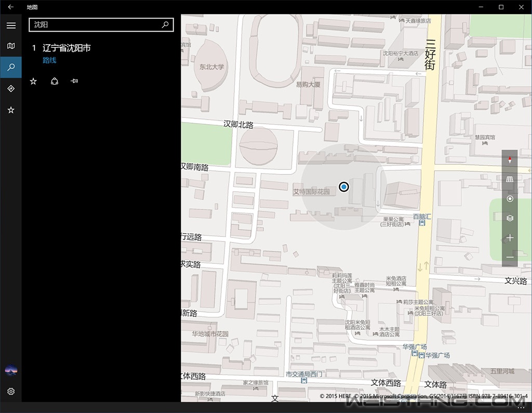Share the 沈阳 search result
This screenshot has height=413, width=532.
coord(55,81)
